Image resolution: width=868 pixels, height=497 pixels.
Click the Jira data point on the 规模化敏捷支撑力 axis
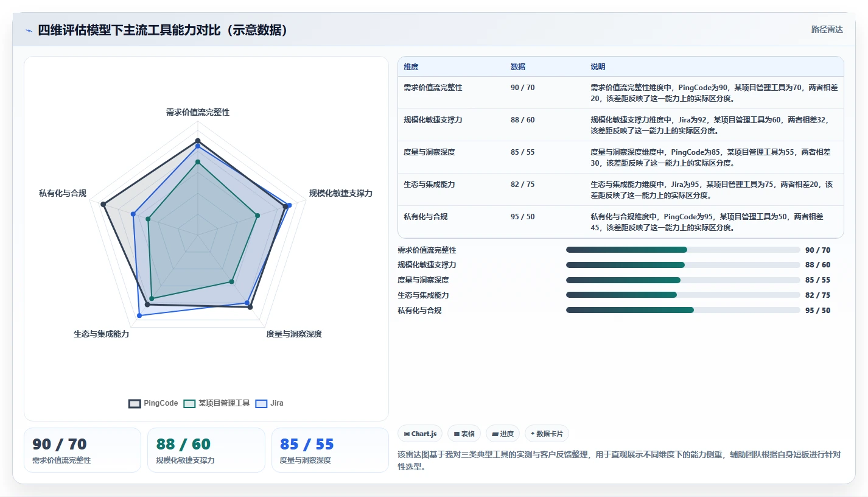pyautogui.click(x=290, y=205)
